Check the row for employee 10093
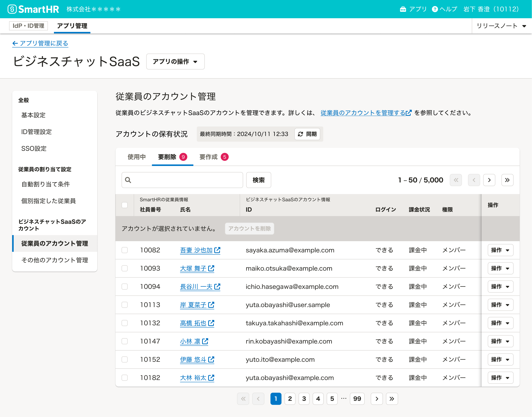This screenshot has width=532, height=417. coord(125,268)
